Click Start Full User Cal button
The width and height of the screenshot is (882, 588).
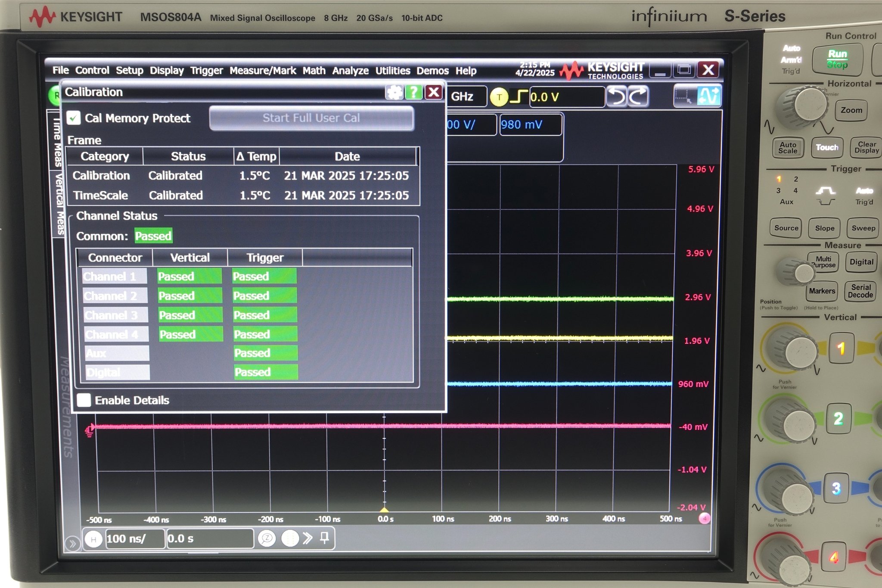click(x=311, y=118)
